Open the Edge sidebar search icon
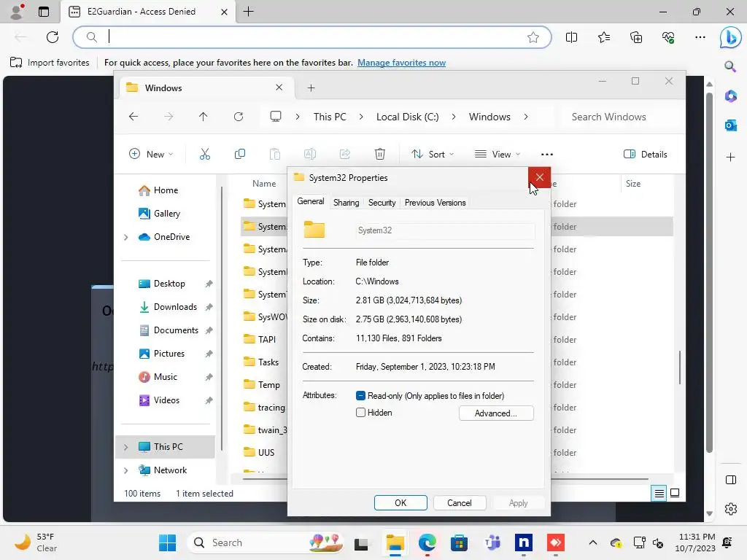This screenshot has height=560, width=747. click(730, 66)
